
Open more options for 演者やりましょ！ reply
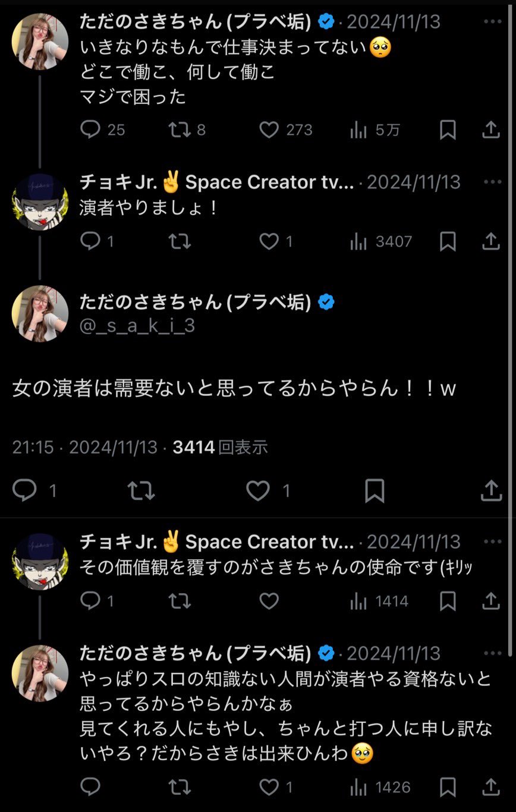[493, 182]
